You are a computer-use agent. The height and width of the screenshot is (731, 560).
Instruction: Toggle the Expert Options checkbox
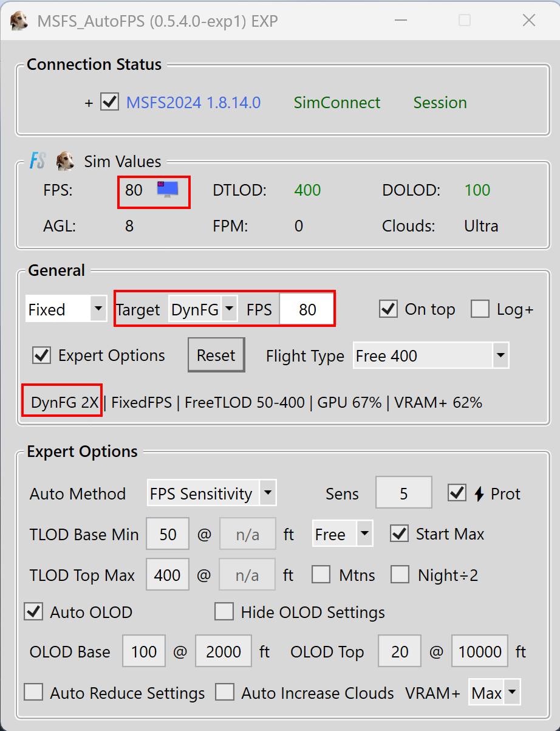click(41, 355)
